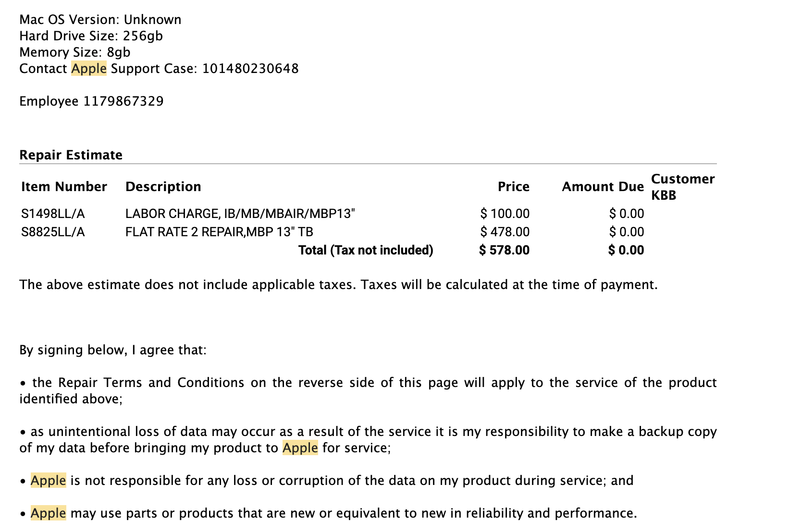Click the $ 478.00 price value
The height and width of the screenshot is (532, 789).
click(505, 232)
